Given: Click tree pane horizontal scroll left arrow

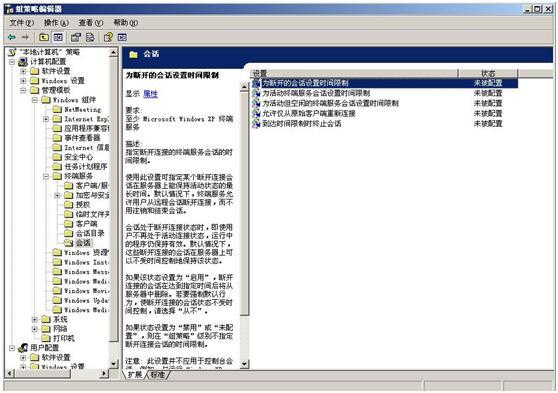Looking at the screenshot, I should click(x=10, y=373).
